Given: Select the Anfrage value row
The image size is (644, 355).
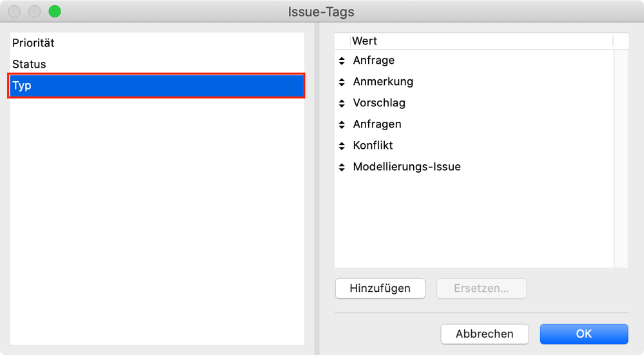Looking at the screenshot, I should tap(374, 61).
